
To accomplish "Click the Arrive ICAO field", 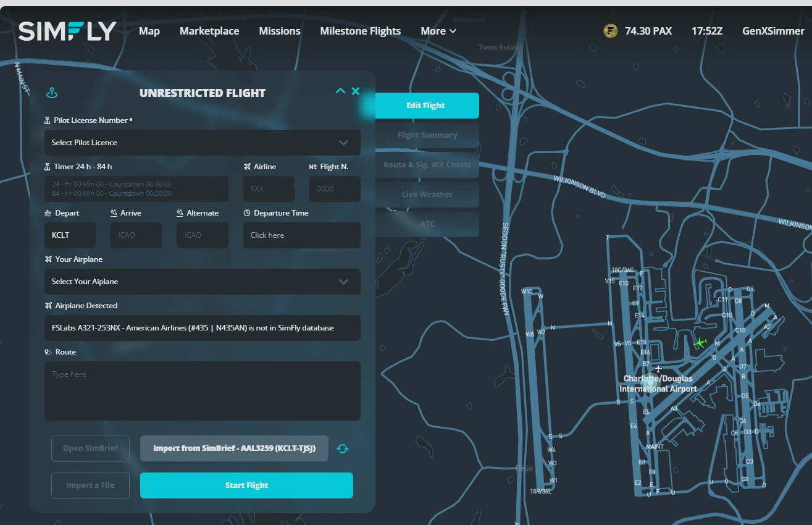I will 136,235.
